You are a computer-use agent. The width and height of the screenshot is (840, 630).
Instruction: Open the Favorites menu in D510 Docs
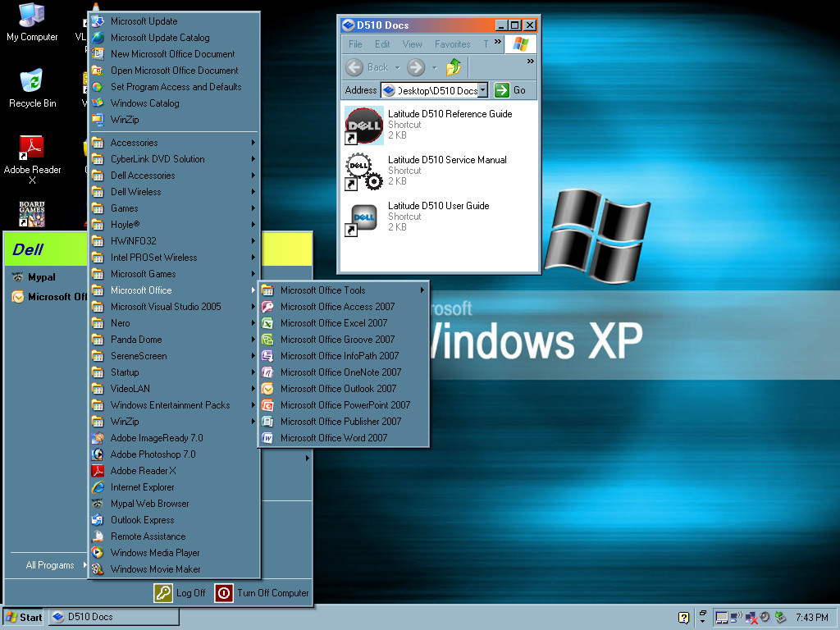coord(452,44)
